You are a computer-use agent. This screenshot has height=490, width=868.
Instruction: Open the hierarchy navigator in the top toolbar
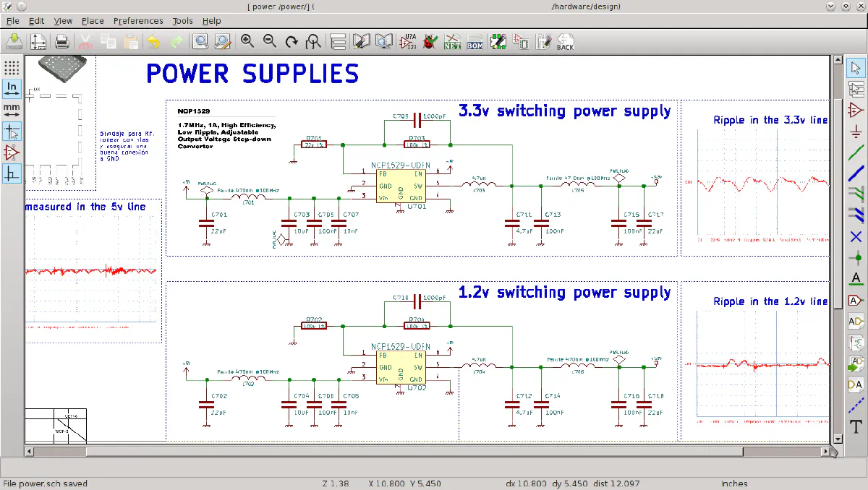[x=338, y=41]
